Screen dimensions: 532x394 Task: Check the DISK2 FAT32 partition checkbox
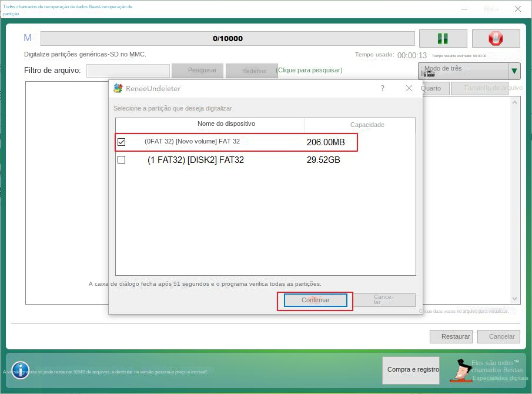point(121,159)
